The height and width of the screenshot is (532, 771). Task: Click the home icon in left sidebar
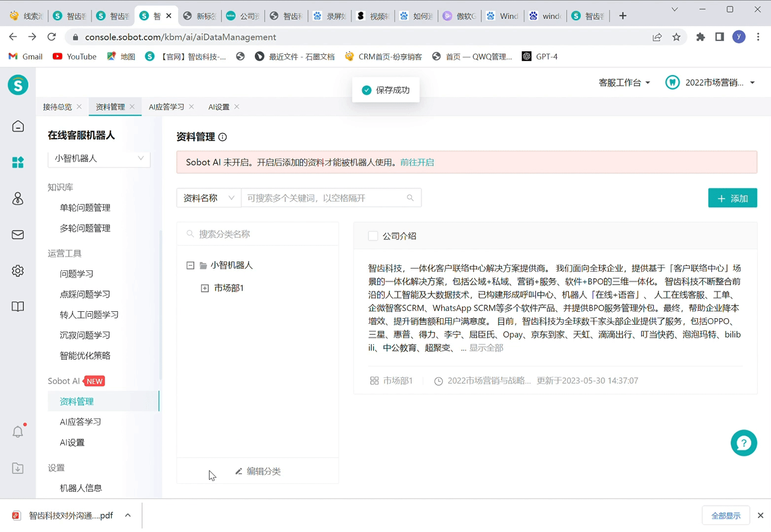18,127
